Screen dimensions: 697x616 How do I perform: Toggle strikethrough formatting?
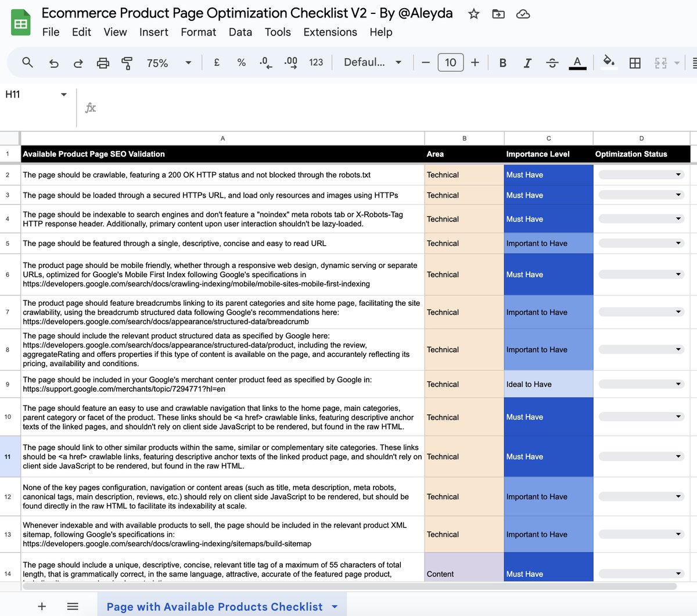click(x=552, y=63)
